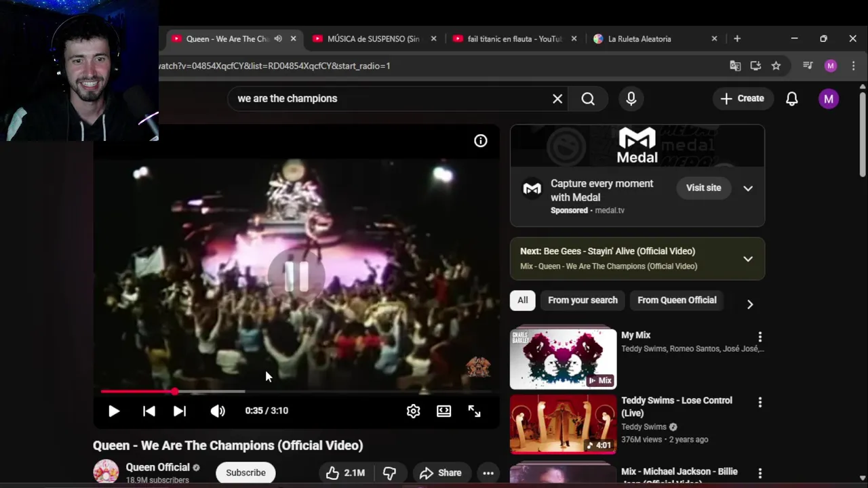Dislike the video
This screenshot has height=488, width=868.
[x=389, y=473]
